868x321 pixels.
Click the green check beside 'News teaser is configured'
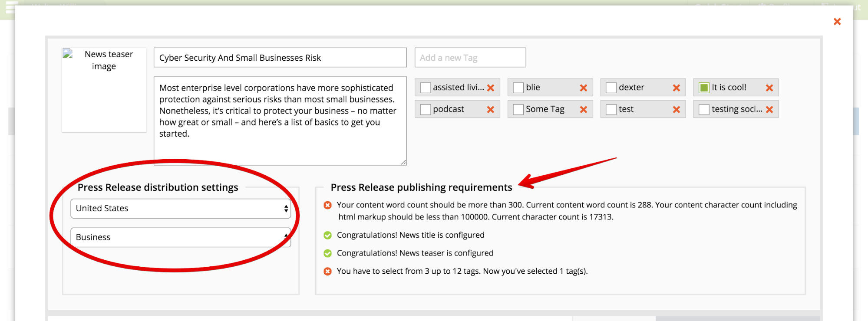point(328,253)
